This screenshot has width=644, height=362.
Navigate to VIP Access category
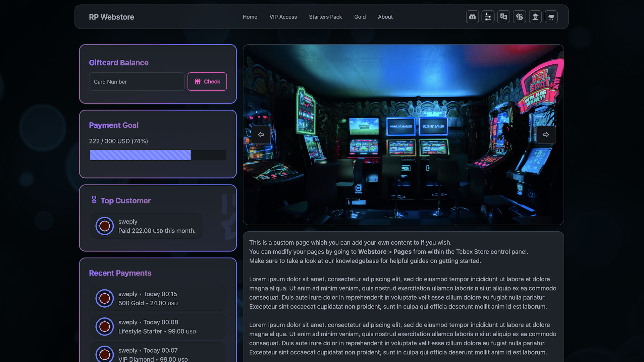coord(283,17)
